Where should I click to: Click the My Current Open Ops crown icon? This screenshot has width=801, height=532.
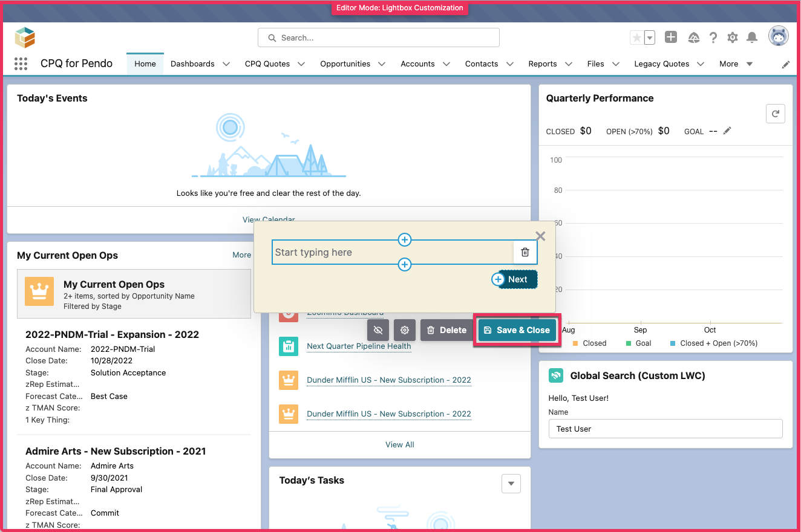39,291
